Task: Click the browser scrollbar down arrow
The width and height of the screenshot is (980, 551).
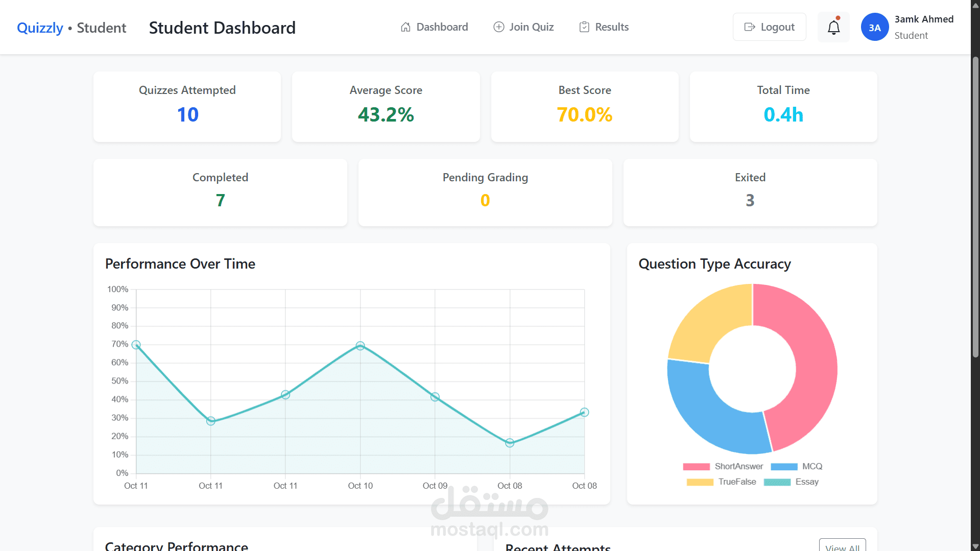Action: pos(975,546)
